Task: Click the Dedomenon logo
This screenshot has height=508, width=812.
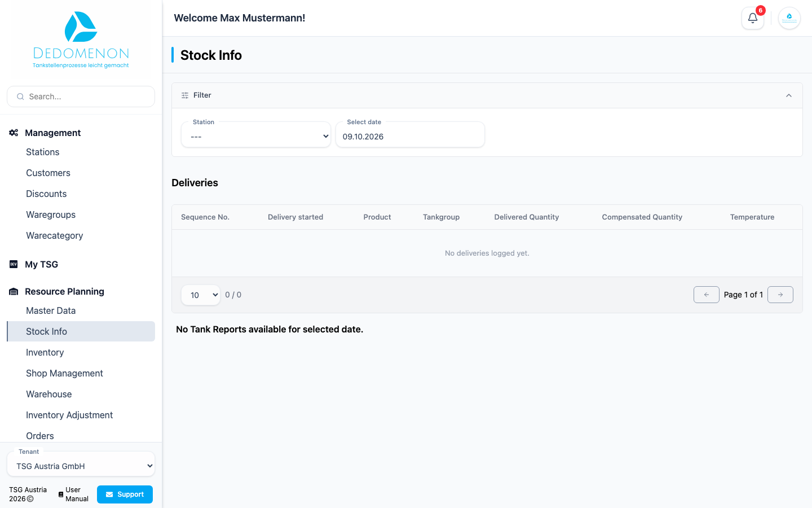Action: (x=81, y=40)
